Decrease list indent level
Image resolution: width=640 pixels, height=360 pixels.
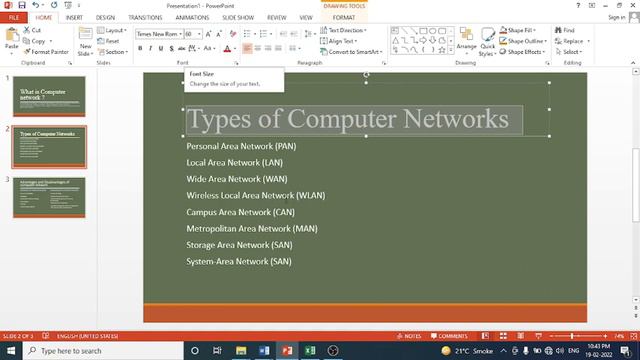click(283, 34)
